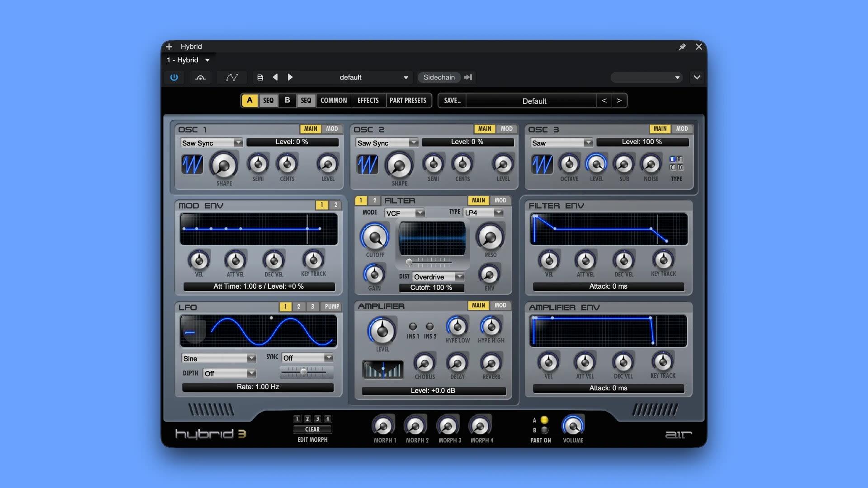Open the 1 - Hybrid instance dropdown

tap(188, 60)
